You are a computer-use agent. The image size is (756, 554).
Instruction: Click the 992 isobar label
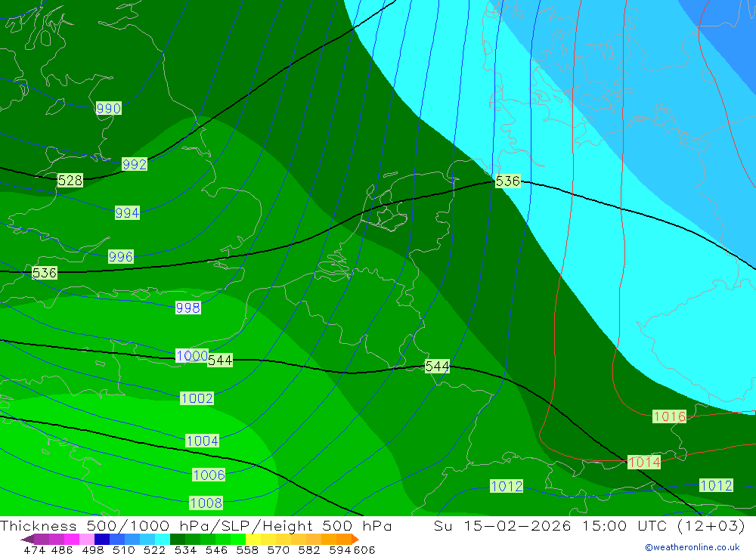135,165
